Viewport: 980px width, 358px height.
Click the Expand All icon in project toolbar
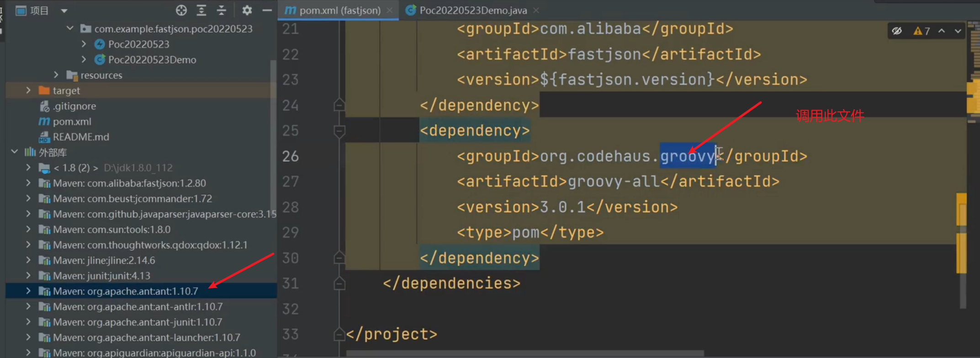tap(201, 10)
